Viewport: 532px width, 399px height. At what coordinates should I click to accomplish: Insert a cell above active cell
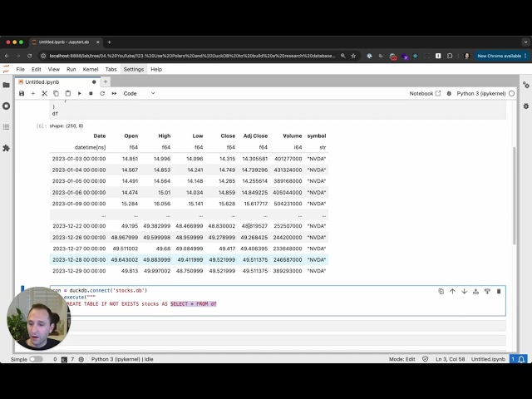[475, 291]
